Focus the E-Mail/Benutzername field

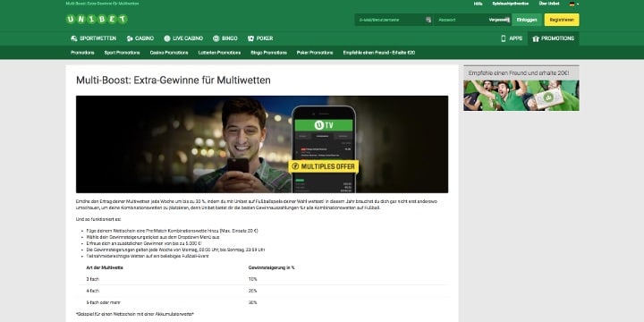point(394,20)
